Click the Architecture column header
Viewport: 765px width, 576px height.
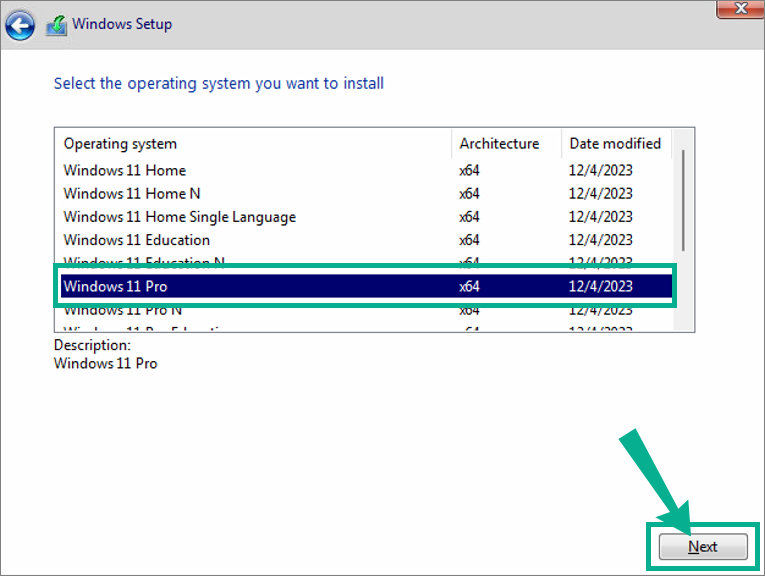506,144
